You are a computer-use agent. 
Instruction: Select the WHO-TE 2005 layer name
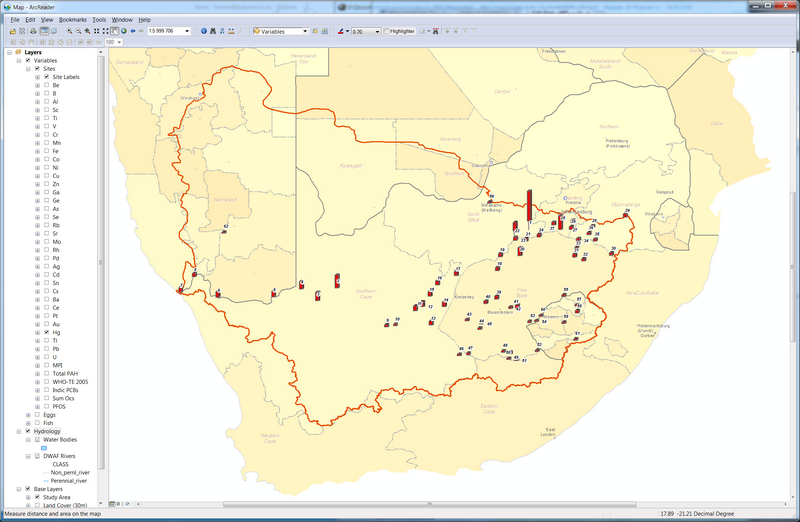click(70, 382)
